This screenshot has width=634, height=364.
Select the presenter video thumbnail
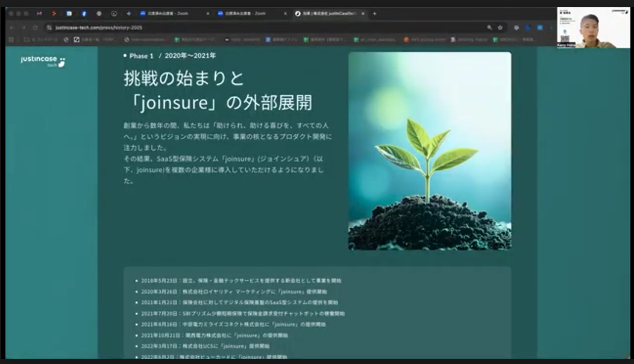[593, 28]
